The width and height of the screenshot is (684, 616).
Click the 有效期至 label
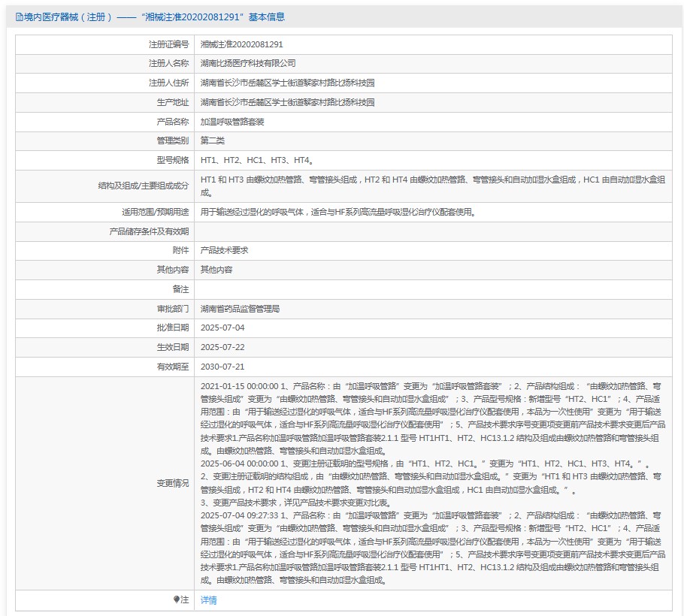click(173, 367)
